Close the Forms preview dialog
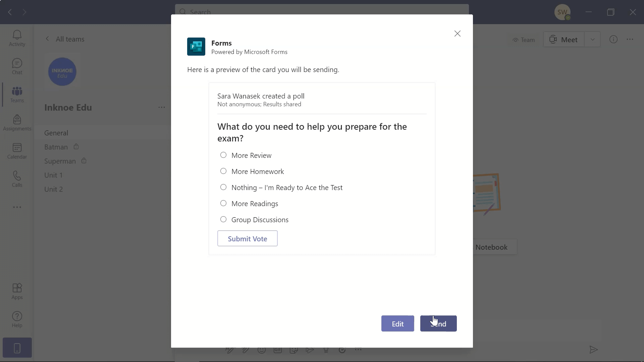Image resolution: width=644 pixels, height=362 pixels. point(458,34)
